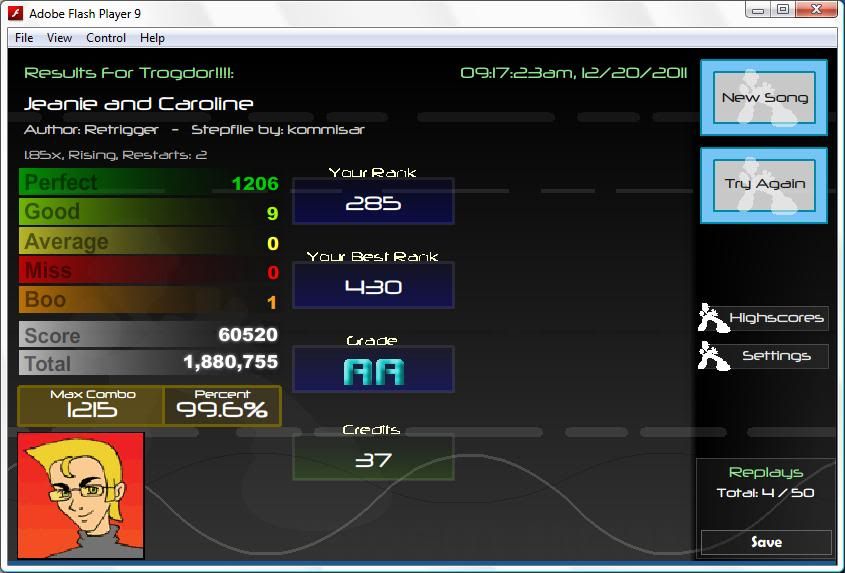Open the Highscores list
The width and height of the screenshot is (845, 573).
776,318
